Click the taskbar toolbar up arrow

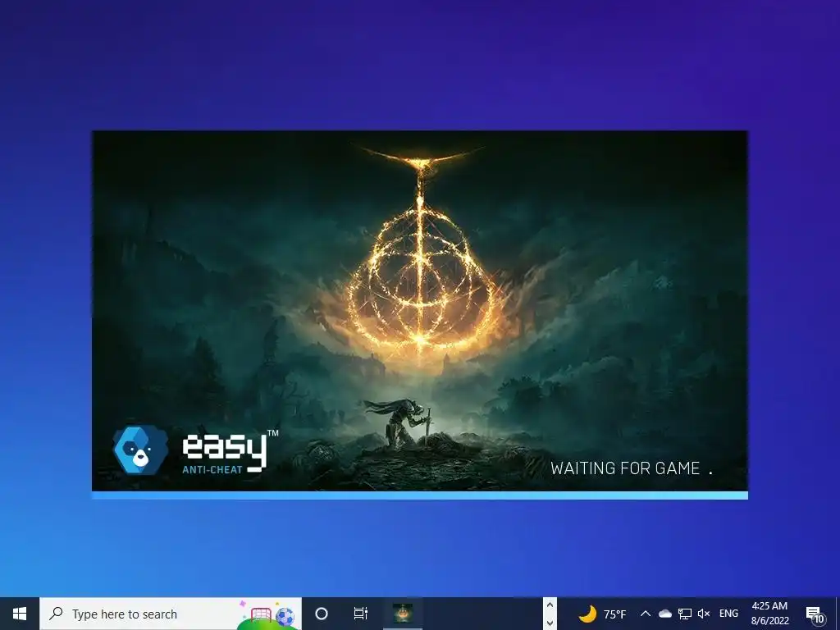pos(550,605)
